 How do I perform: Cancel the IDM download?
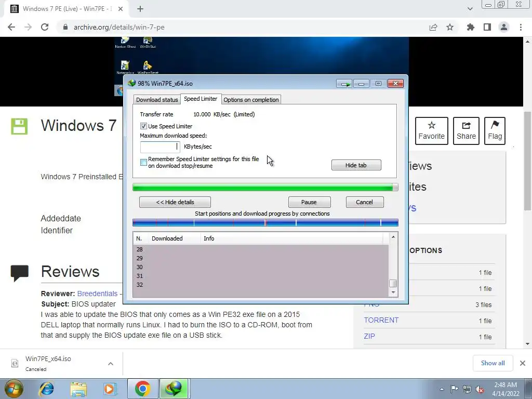[x=364, y=202]
